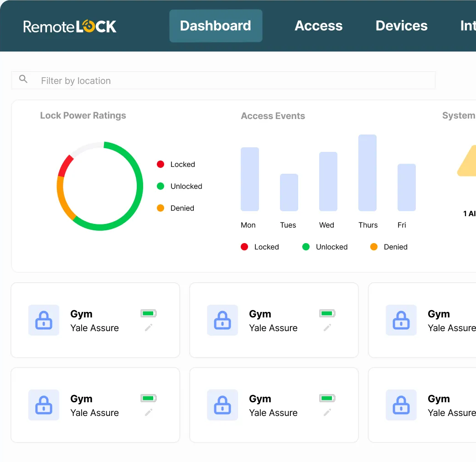
Task: Select Locked label under the bar chart
Action: pyautogui.click(x=267, y=247)
